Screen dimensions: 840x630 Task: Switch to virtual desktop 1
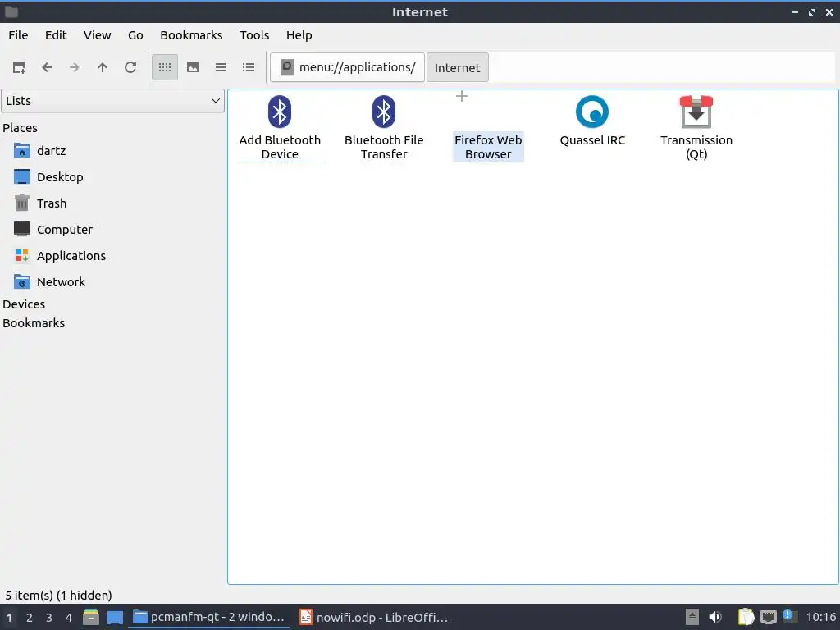[x=10, y=618]
